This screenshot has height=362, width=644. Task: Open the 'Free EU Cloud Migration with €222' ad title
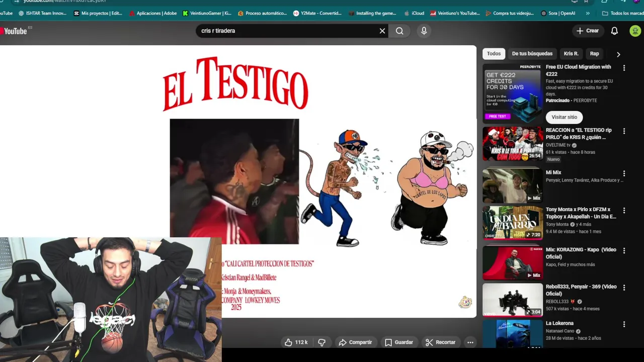point(578,70)
